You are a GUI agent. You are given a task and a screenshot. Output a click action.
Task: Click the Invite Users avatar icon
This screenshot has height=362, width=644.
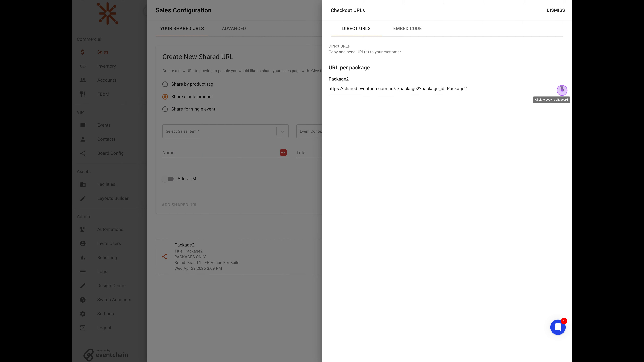tap(83, 243)
